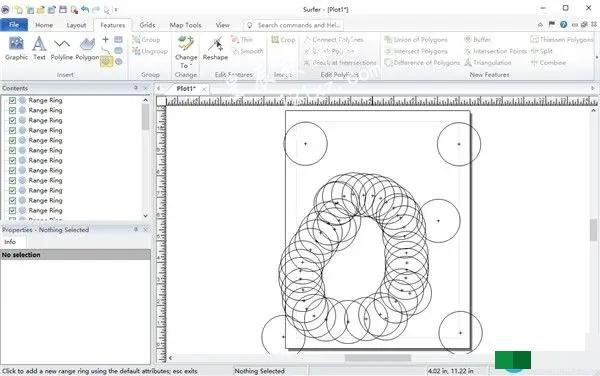Image resolution: width=600 pixels, height=376 pixels.
Task: Click Contents list scroll-down arrow
Action: click(145, 216)
